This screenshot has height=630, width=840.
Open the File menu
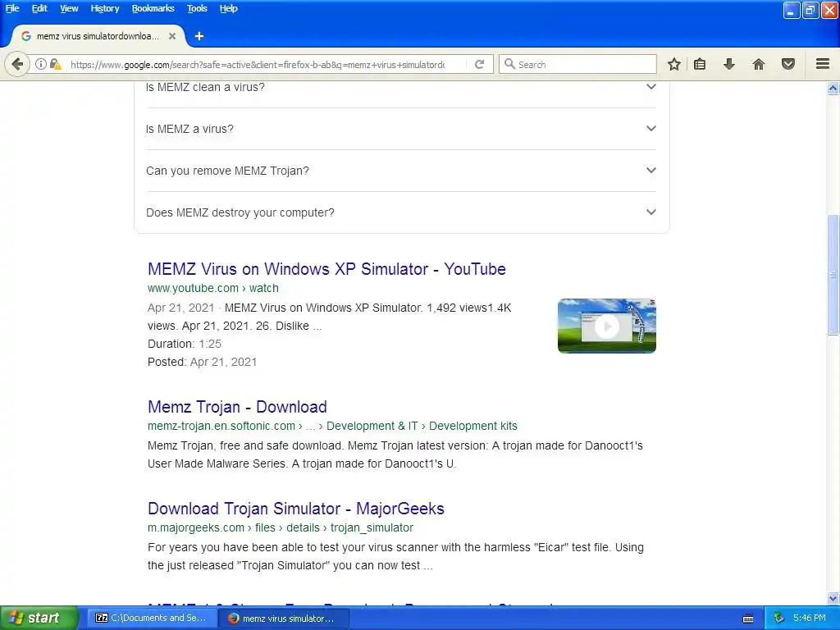pyautogui.click(x=12, y=8)
